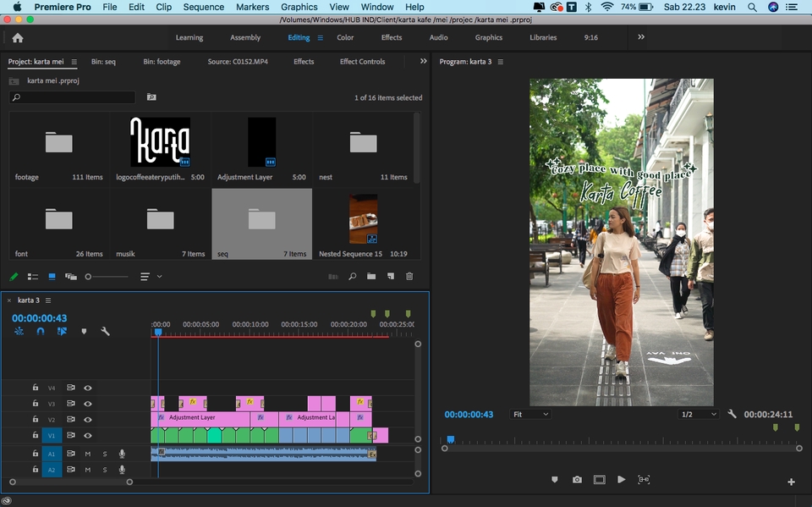Open the Automate to Sequence icon
This screenshot has width=812, height=507.
333,277
